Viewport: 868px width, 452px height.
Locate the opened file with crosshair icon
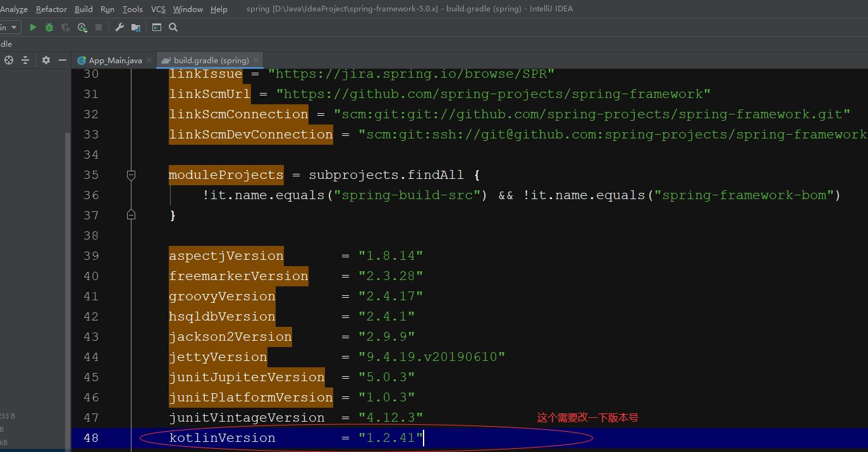tap(9, 60)
